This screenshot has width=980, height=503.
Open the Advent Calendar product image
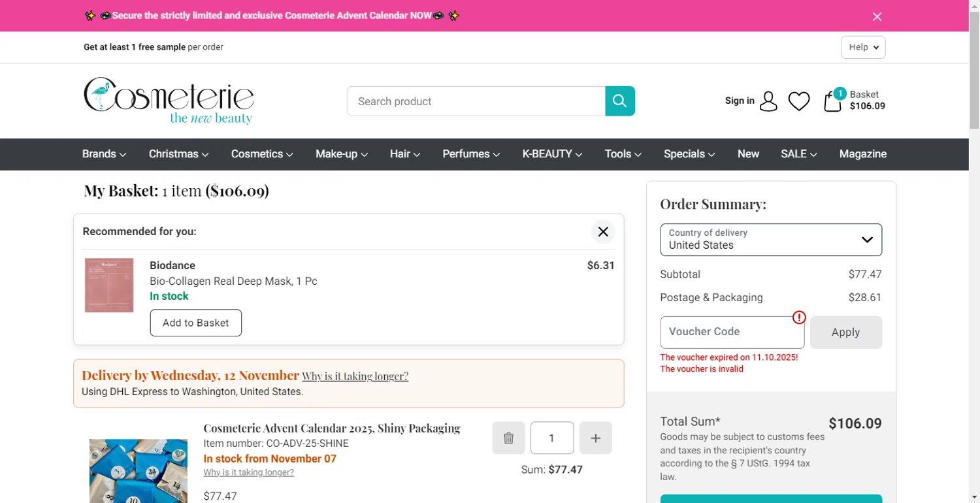139,470
